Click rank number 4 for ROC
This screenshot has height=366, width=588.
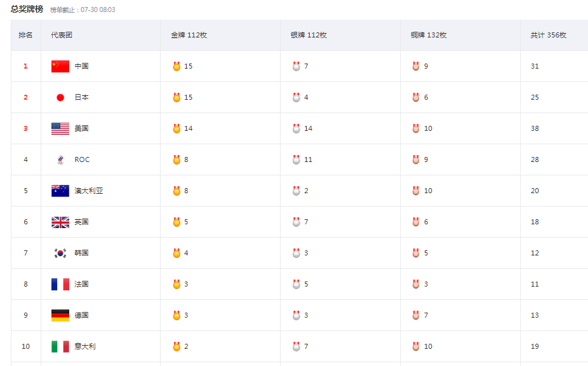(25, 160)
